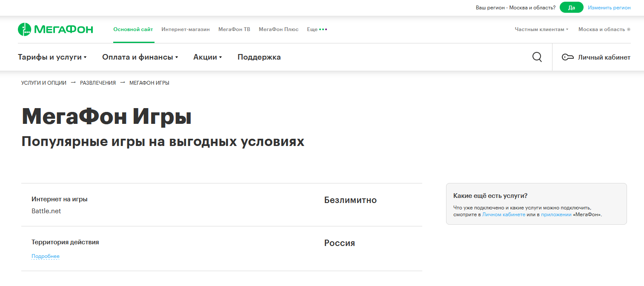The height and width of the screenshot is (286, 644).
Task: Click Ваш регион - Москва и область? text
Action: point(515,8)
